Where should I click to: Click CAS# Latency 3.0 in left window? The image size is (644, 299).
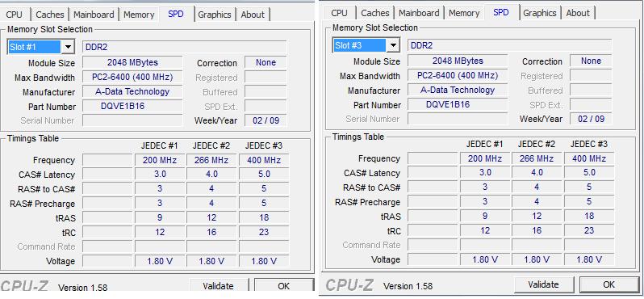160,174
